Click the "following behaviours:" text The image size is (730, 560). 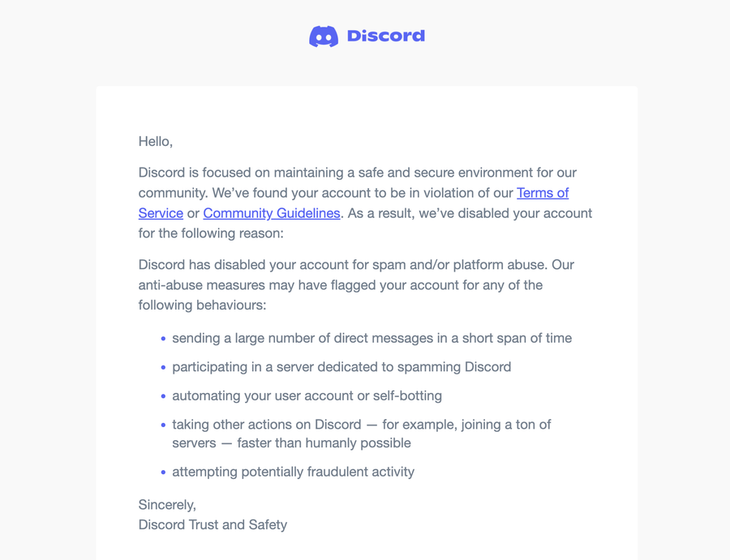(202, 306)
